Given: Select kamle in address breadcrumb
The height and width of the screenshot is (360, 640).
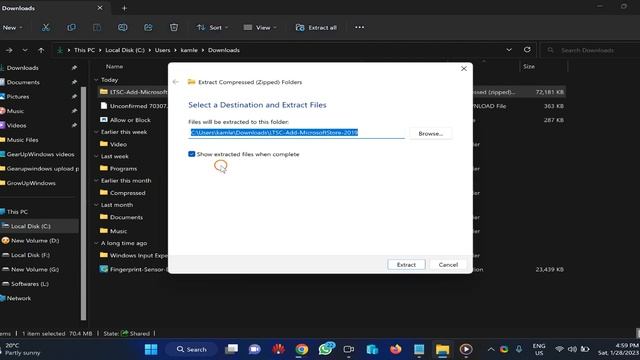Looking at the screenshot, I should tap(189, 50).
